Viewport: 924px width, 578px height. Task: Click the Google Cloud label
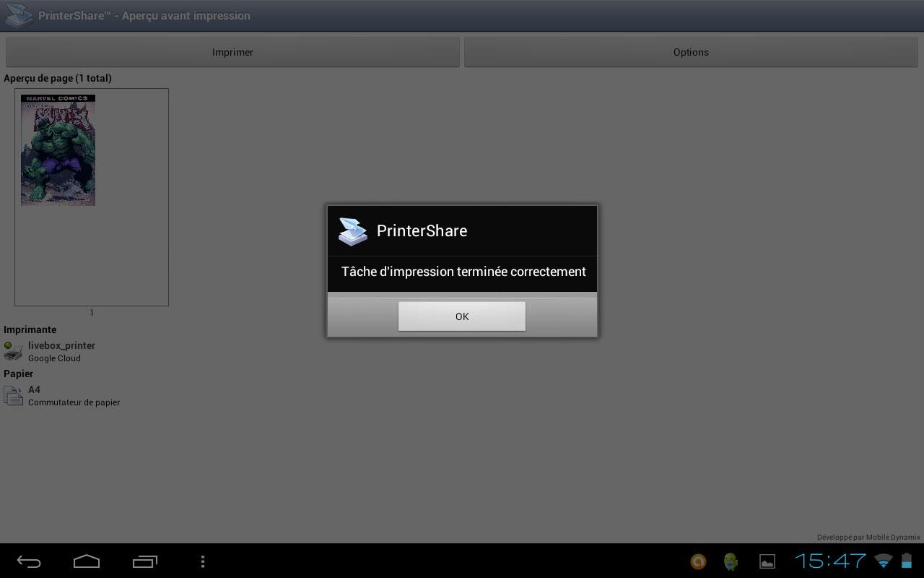pyautogui.click(x=54, y=358)
